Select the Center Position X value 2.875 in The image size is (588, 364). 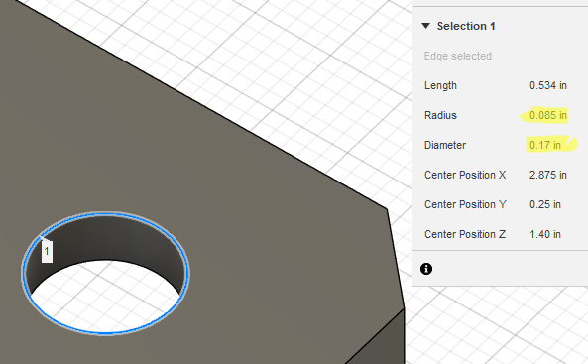click(x=548, y=175)
